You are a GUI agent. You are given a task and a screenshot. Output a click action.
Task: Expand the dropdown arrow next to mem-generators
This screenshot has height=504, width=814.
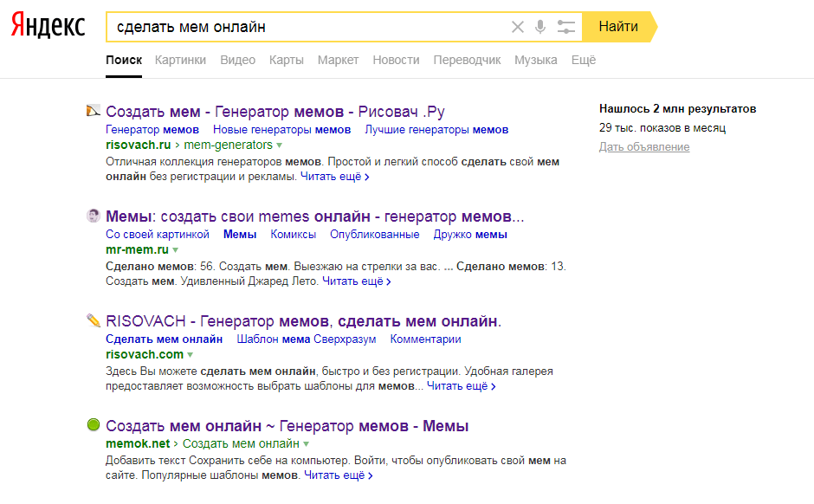pos(280,145)
